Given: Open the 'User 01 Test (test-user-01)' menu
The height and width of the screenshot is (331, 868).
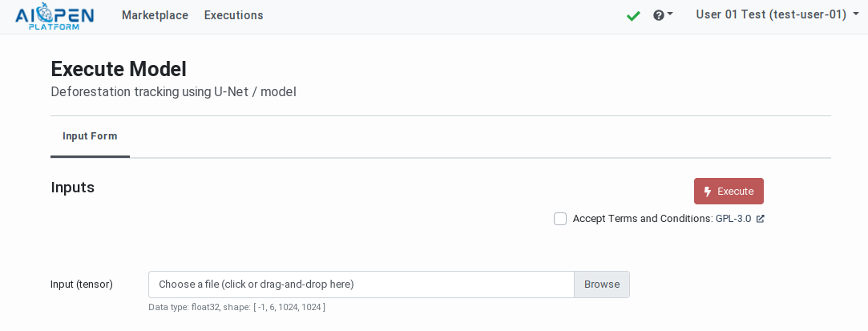Looking at the screenshot, I should click(771, 14).
